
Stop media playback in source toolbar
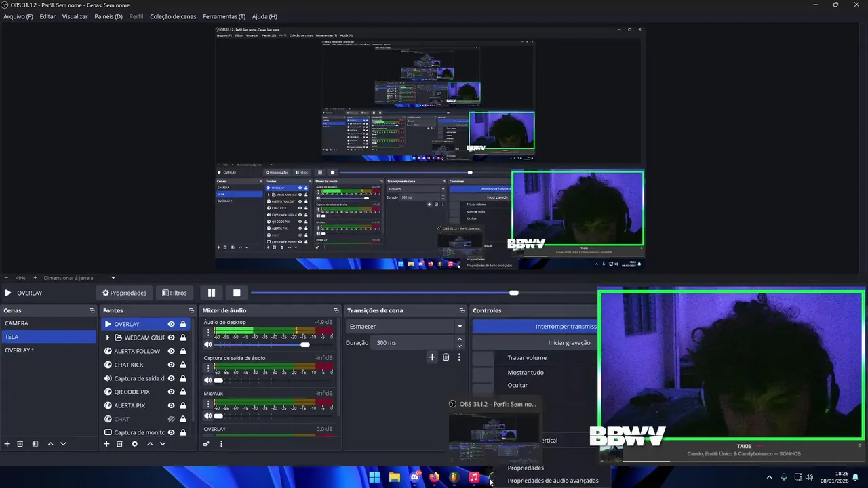(x=237, y=293)
